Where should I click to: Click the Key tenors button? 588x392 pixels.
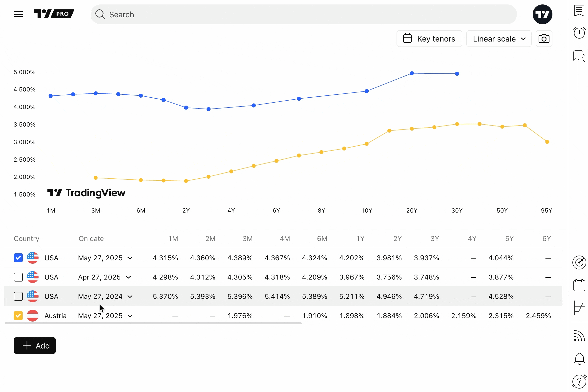[x=429, y=39]
